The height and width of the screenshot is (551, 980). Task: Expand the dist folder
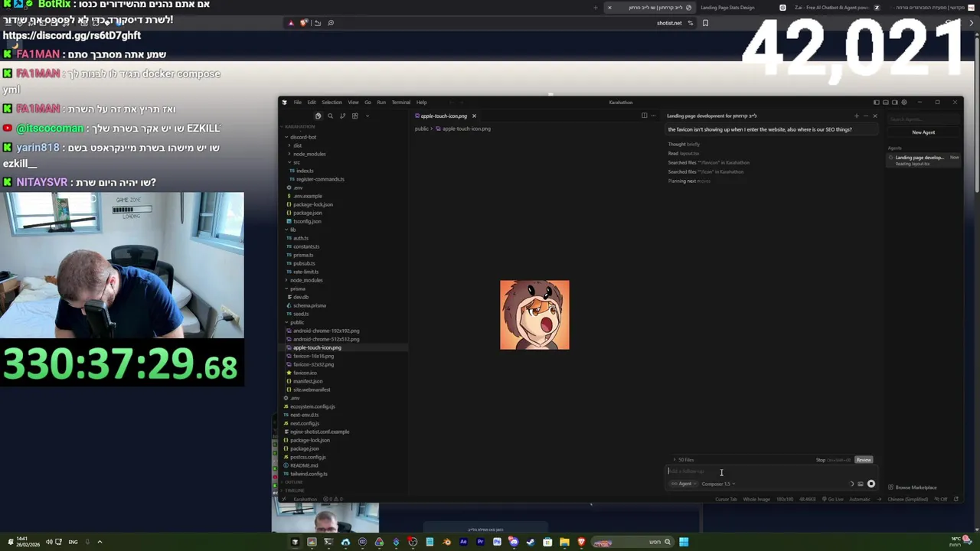(297, 145)
